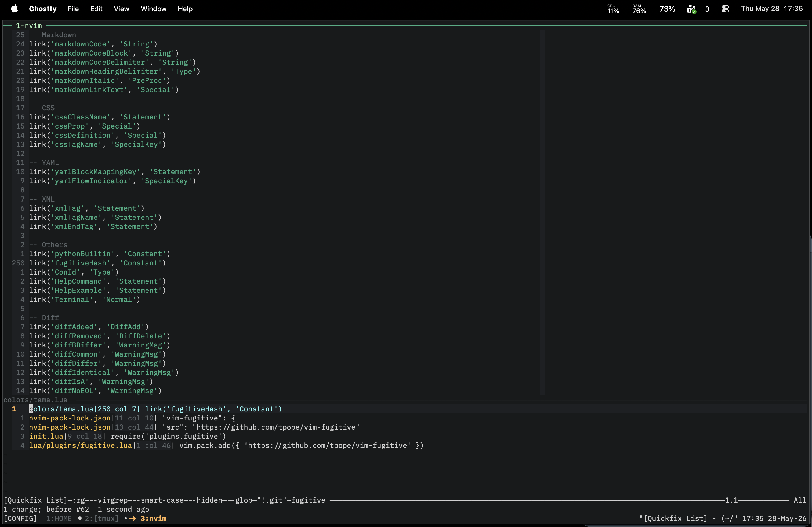
Task: Click the link('markdownItalic', 'PreProc') line
Action: point(100,80)
